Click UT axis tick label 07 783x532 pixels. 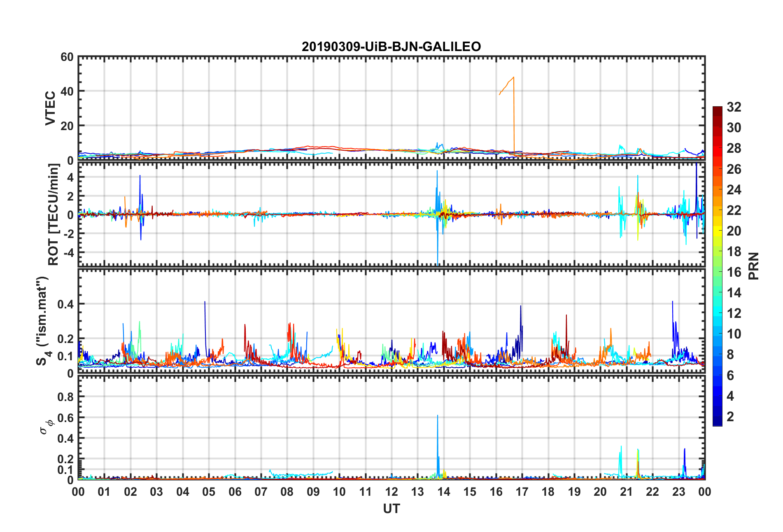[x=261, y=492]
